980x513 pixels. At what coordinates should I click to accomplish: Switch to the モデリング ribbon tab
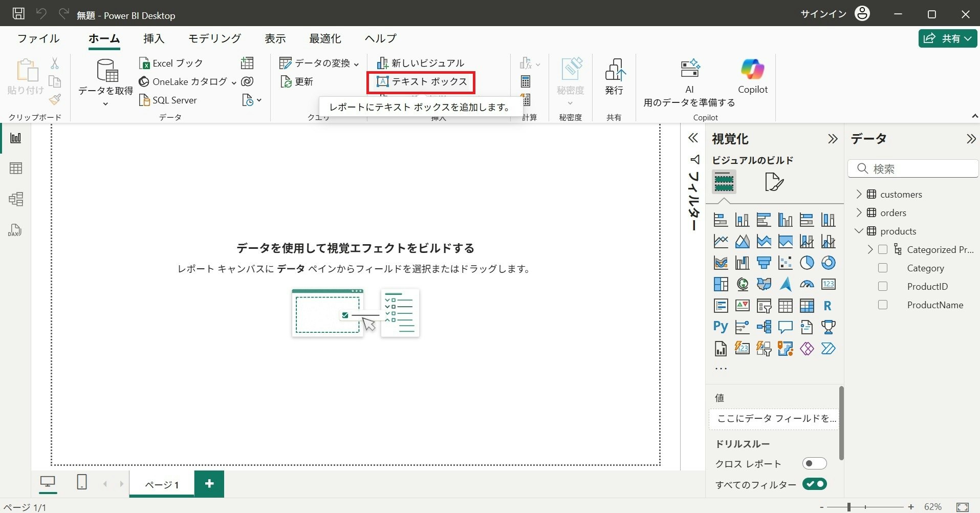(x=214, y=38)
